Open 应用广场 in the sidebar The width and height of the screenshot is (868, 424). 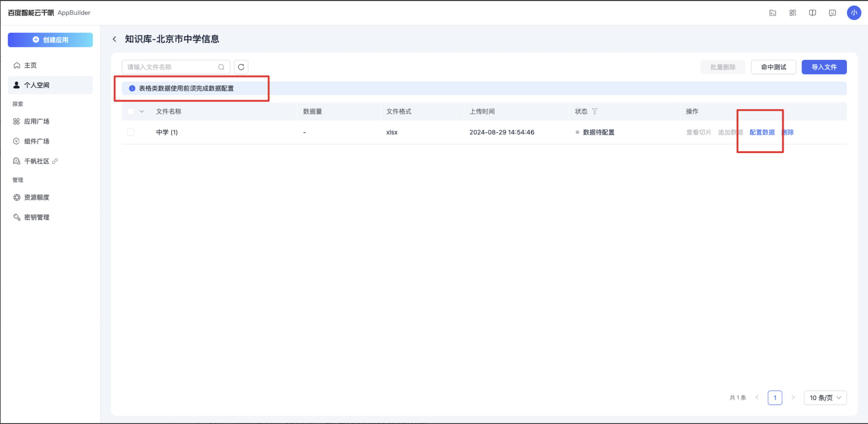click(x=50, y=121)
